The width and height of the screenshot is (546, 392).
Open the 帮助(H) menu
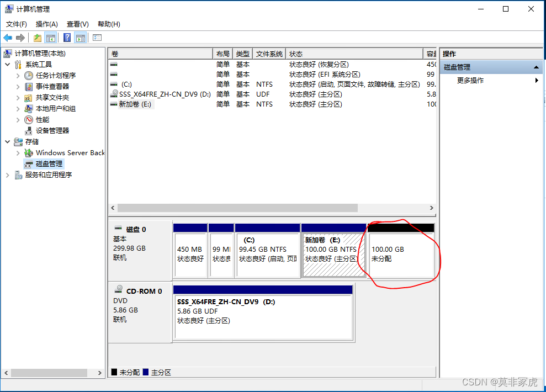(109, 24)
